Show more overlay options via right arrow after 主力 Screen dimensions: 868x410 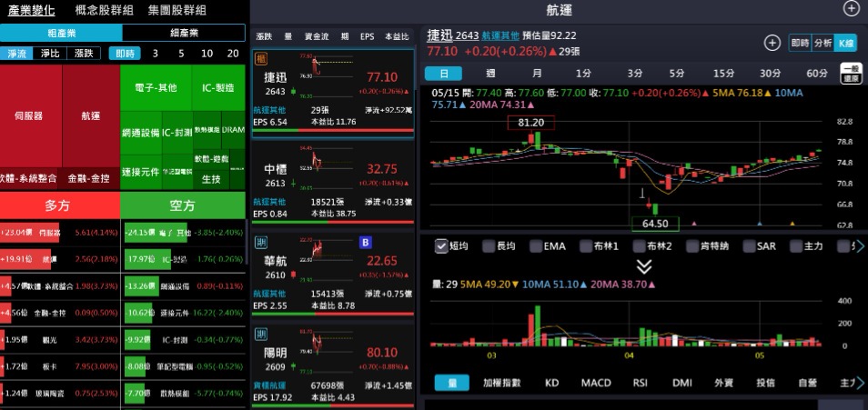point(860,246)
